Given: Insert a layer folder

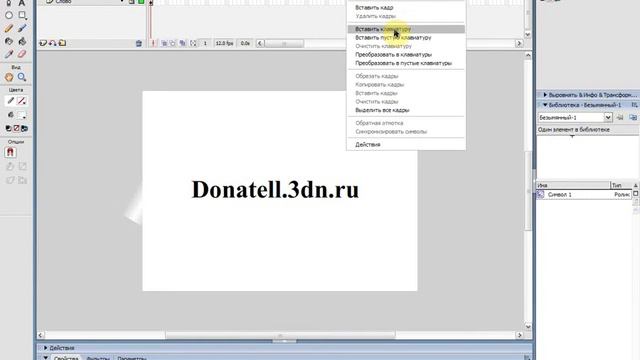Looking at the screenshot, I should 62,43.
